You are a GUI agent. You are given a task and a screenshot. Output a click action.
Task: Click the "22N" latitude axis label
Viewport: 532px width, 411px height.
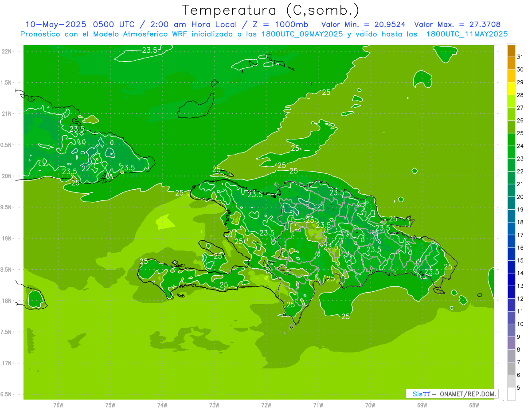[x=7, y=51]
